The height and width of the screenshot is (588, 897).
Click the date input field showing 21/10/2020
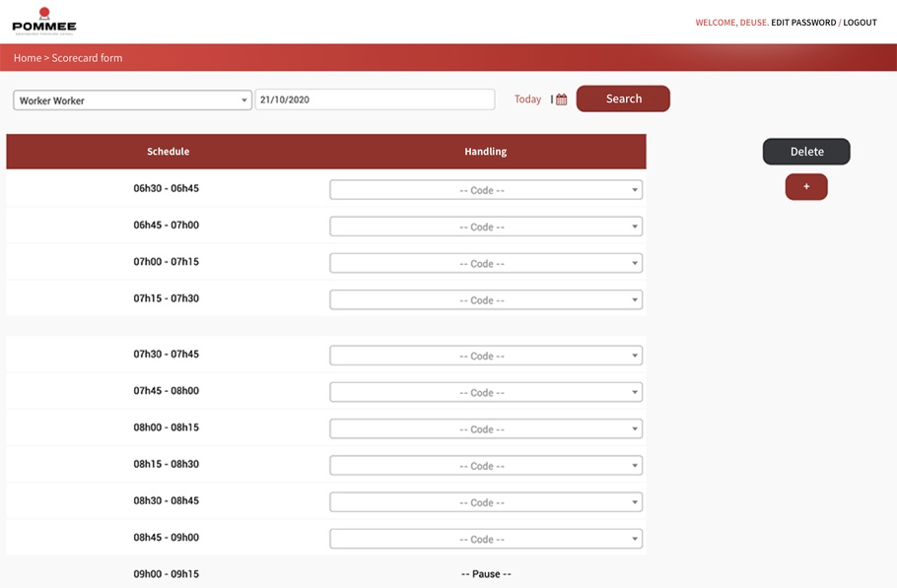(375, 100)
